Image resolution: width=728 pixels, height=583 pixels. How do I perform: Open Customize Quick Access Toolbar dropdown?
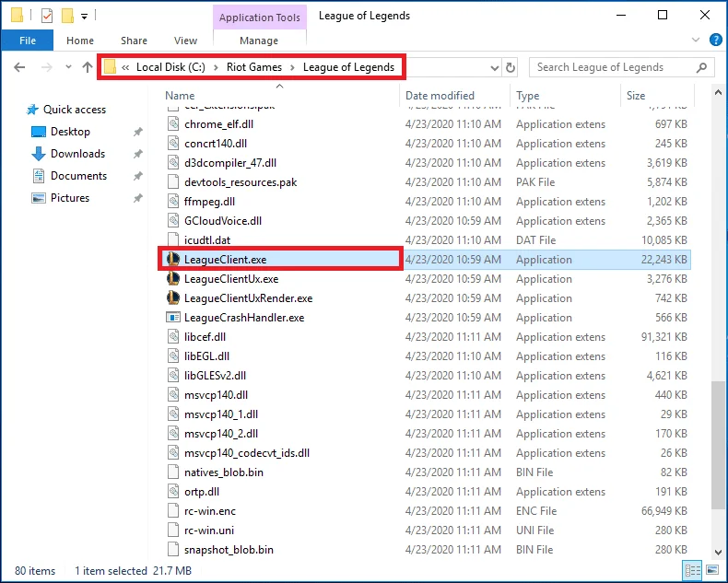pyautogui.click(x=84, y=17)
